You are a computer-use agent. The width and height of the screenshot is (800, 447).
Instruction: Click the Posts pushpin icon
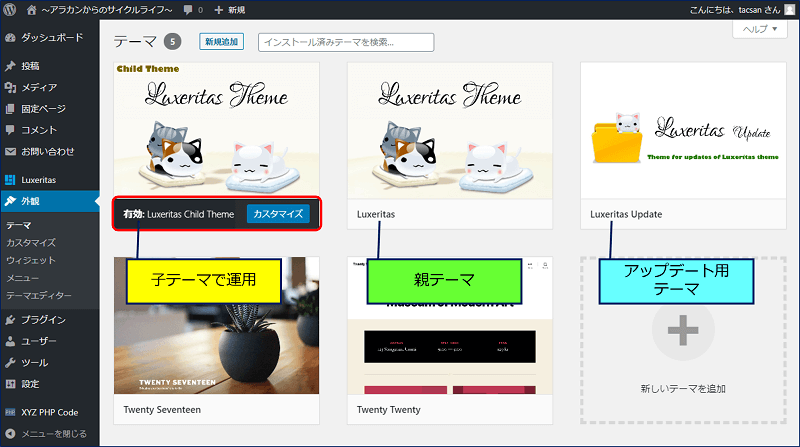10,66
